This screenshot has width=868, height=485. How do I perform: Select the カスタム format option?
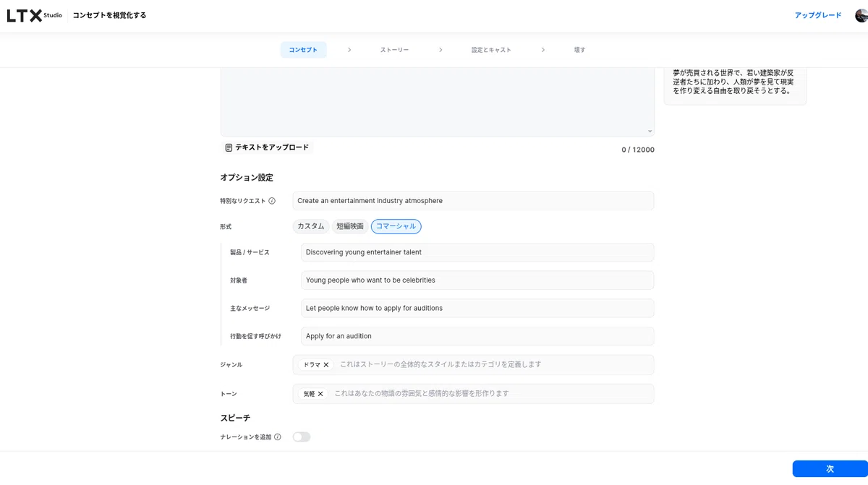[x=311, y=226]
